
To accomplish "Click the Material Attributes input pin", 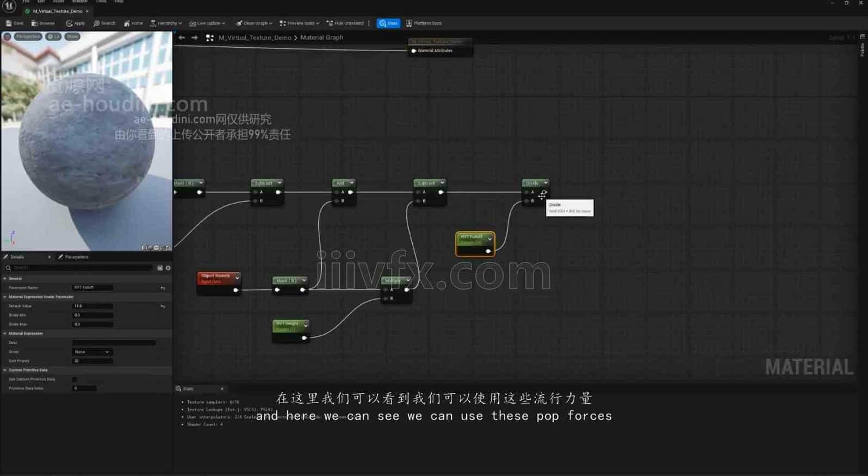I will tap(414, 51).
